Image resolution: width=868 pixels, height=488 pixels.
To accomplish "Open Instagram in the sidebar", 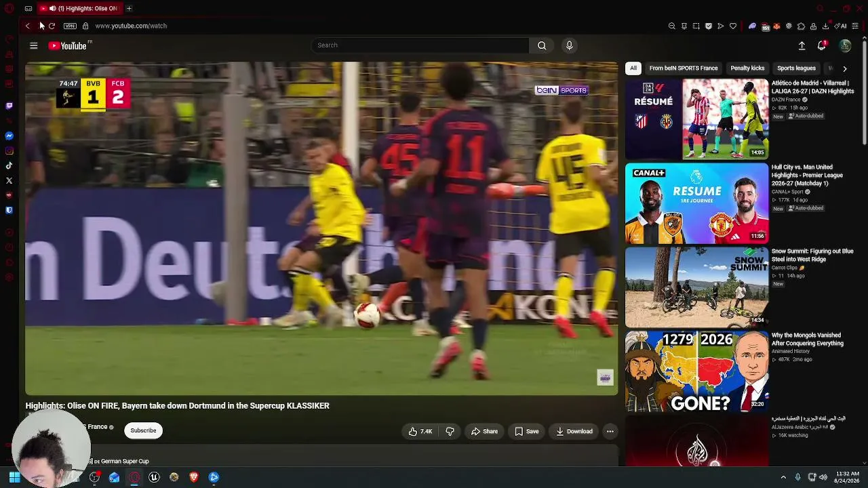I will 9,150.
